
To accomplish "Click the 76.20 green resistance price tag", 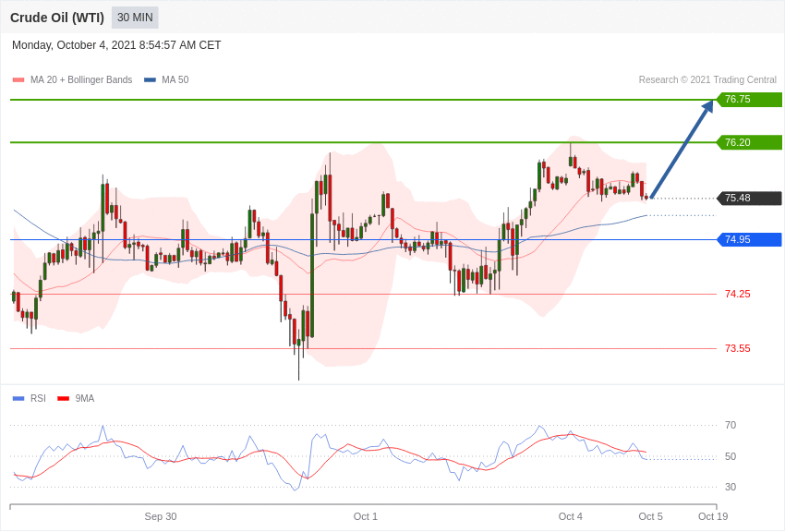I will tap(750, 142).
